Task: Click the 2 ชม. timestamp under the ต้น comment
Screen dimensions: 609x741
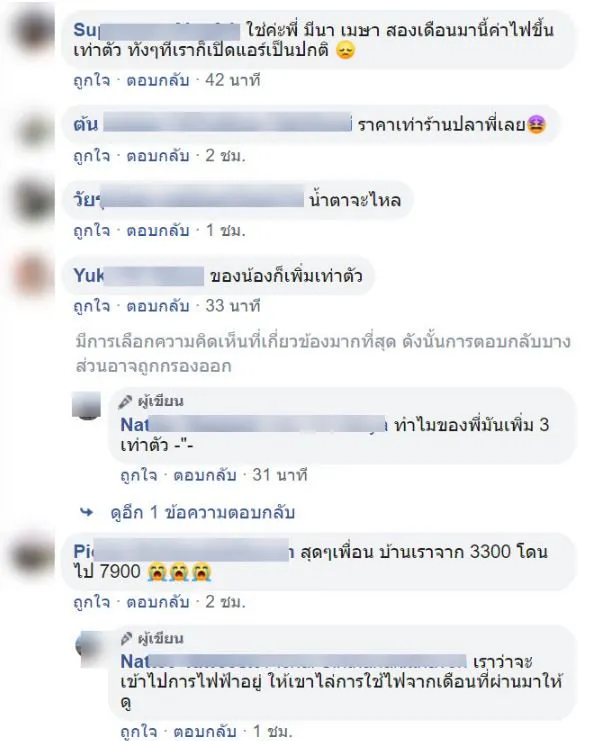Action: (225, 155)
